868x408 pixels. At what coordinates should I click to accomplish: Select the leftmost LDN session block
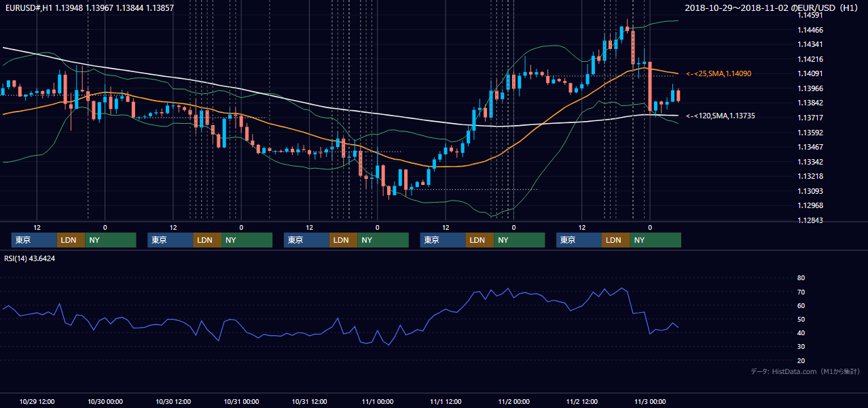[x=71, y=240]
